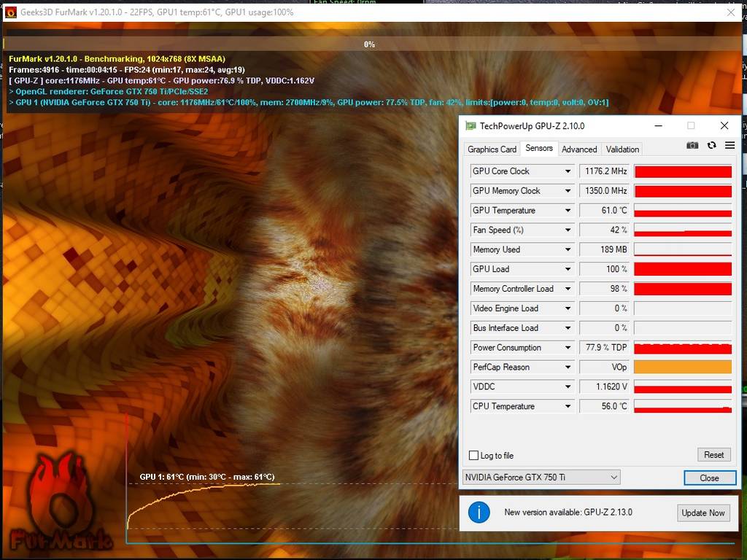Click the 98 % memory controller value
This screenshot has width=747, height=560.
604,289
